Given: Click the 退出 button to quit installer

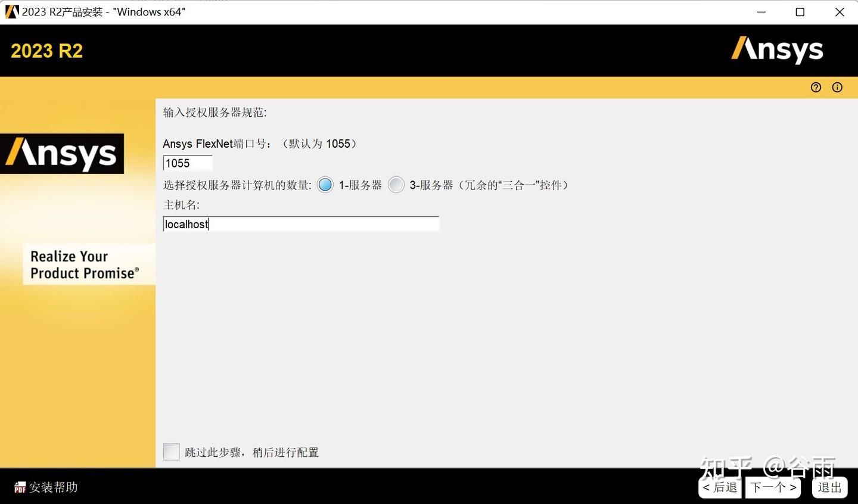Looking at the screenshot, I should (x=829, y=487).
